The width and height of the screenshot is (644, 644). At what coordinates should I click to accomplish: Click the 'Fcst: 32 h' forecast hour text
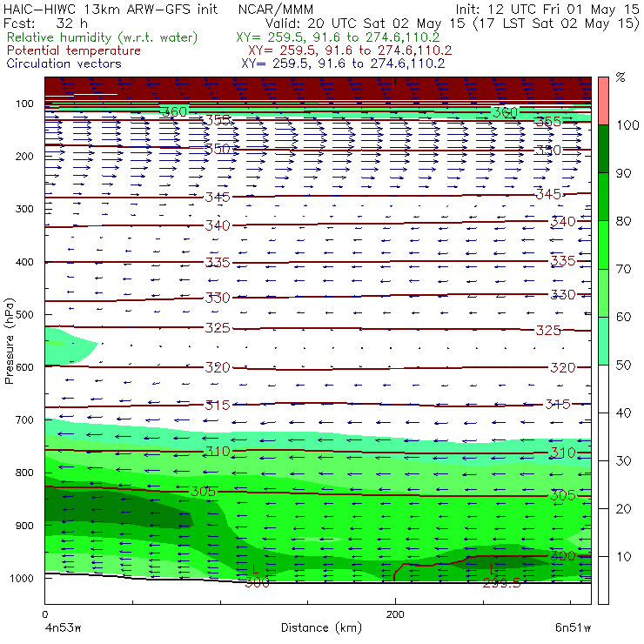click(x=45, y=23)
